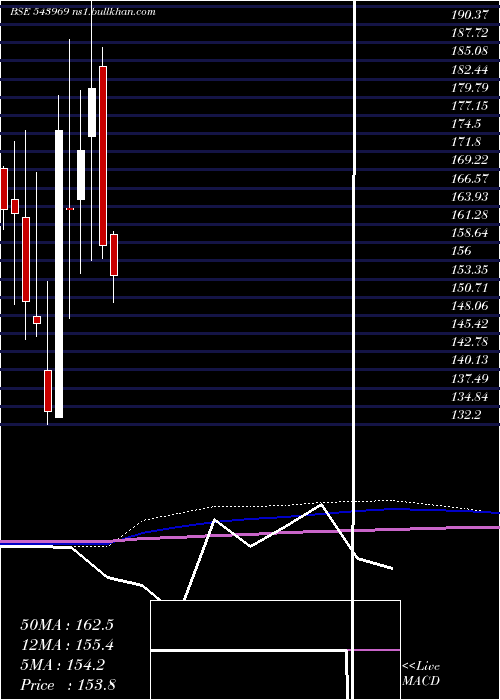Viewport: 500px width, 700px height.
Task: Click the 137.49 price level label
Action: [x=469, y=379]
